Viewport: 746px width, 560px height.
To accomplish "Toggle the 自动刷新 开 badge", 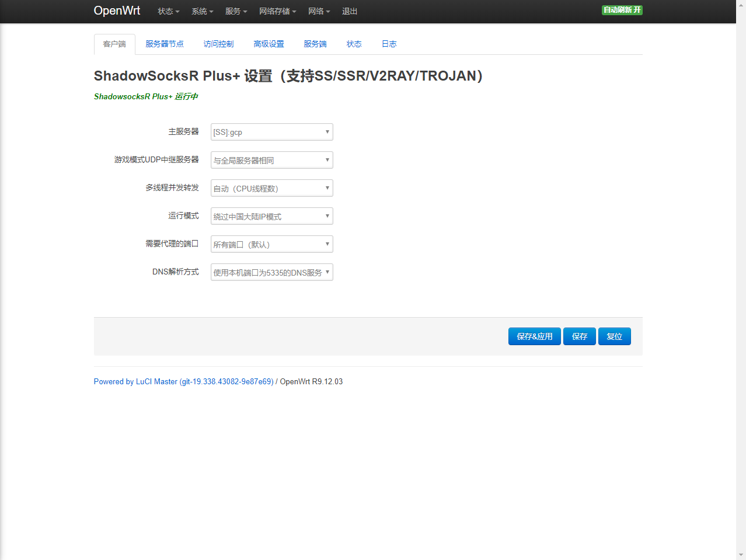I will coord(622,10).
